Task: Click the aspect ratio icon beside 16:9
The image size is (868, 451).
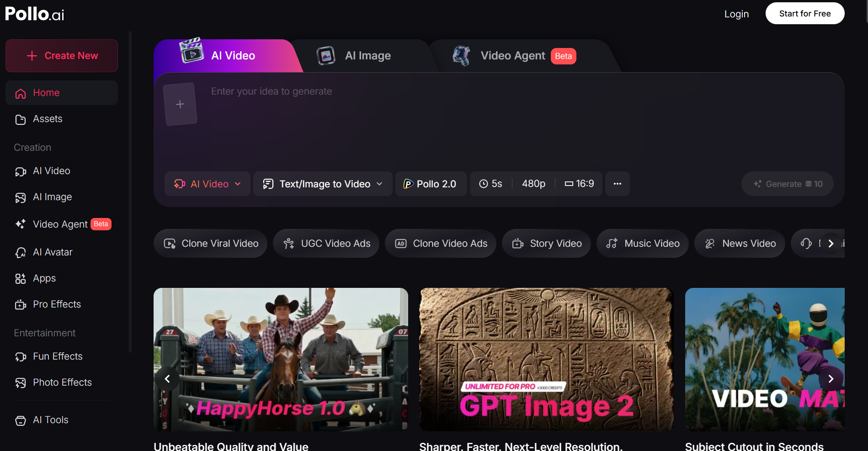Action: pos(569,184)
